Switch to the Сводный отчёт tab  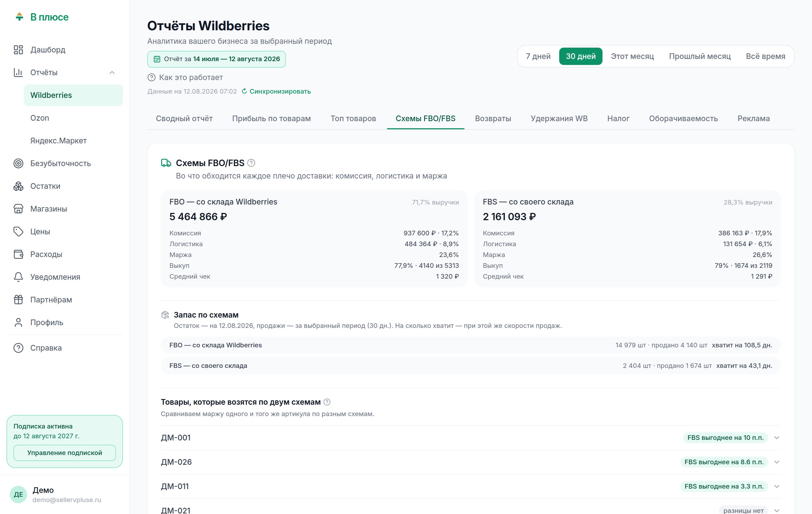(184, 119)
